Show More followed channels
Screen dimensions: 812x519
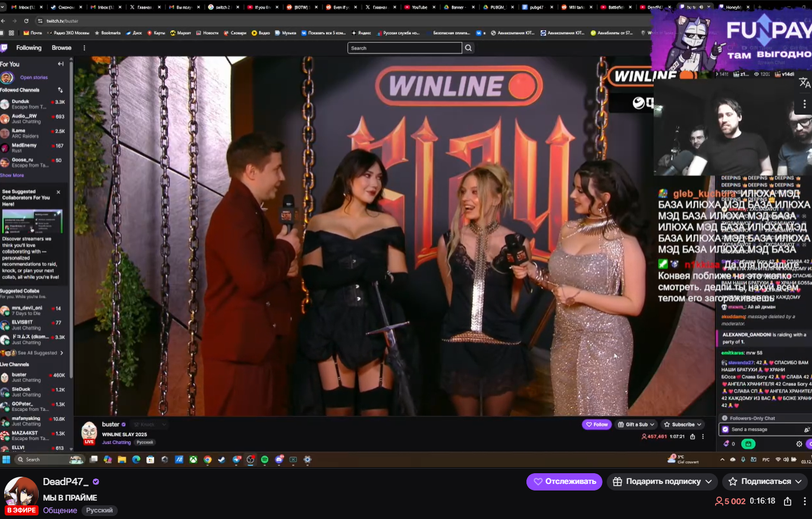[12, 175]
